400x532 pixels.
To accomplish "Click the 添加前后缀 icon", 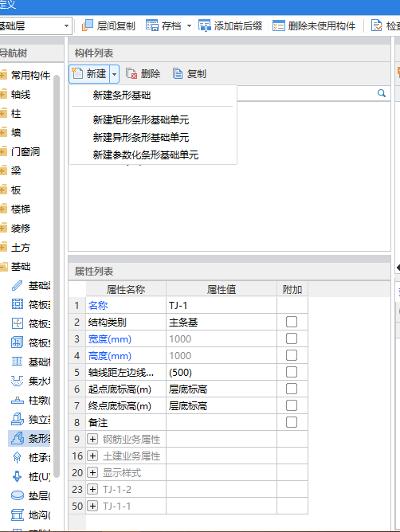I will pyautogui.click(x=205, y=25).
